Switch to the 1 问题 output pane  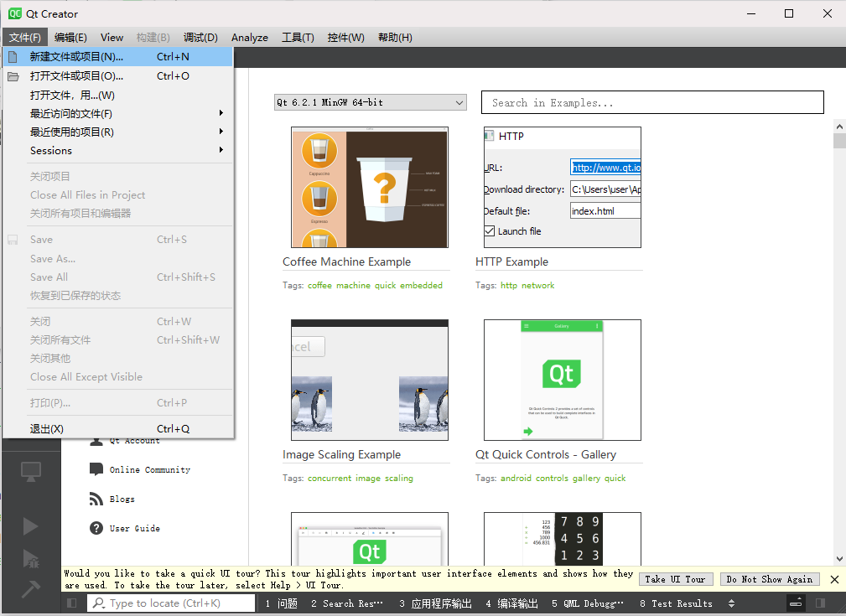pos(281,603)
